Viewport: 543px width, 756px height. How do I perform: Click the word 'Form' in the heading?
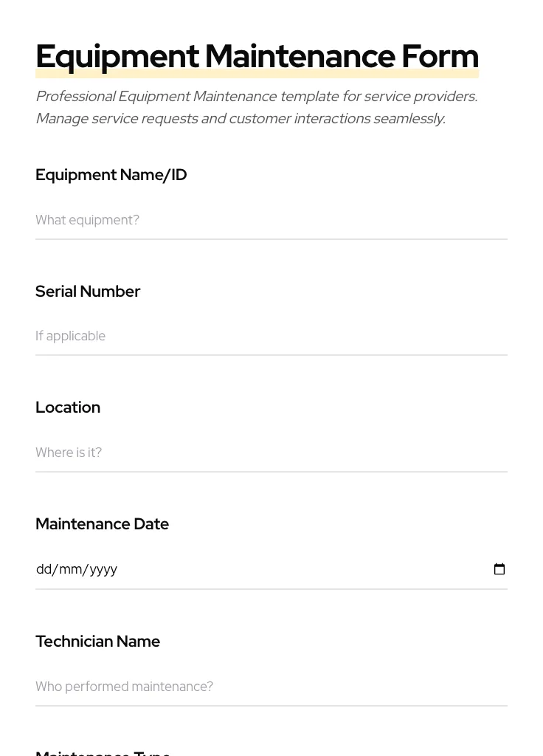(440, 56)
